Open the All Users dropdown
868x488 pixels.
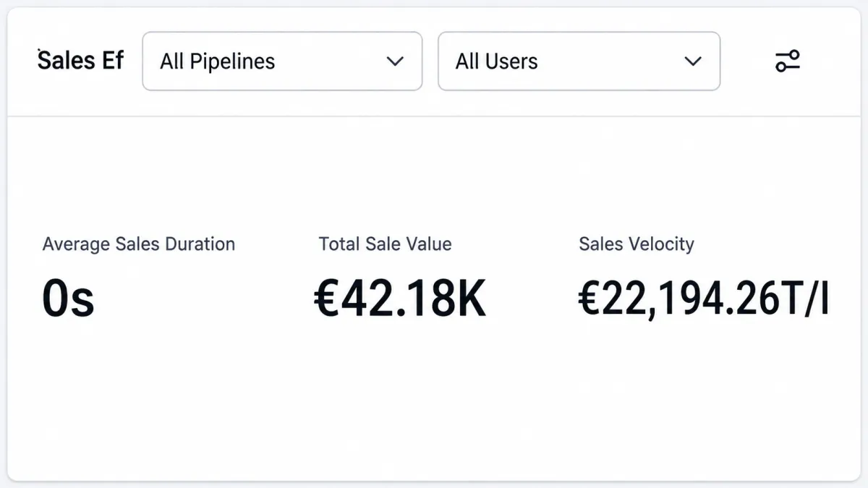point(579,61)
